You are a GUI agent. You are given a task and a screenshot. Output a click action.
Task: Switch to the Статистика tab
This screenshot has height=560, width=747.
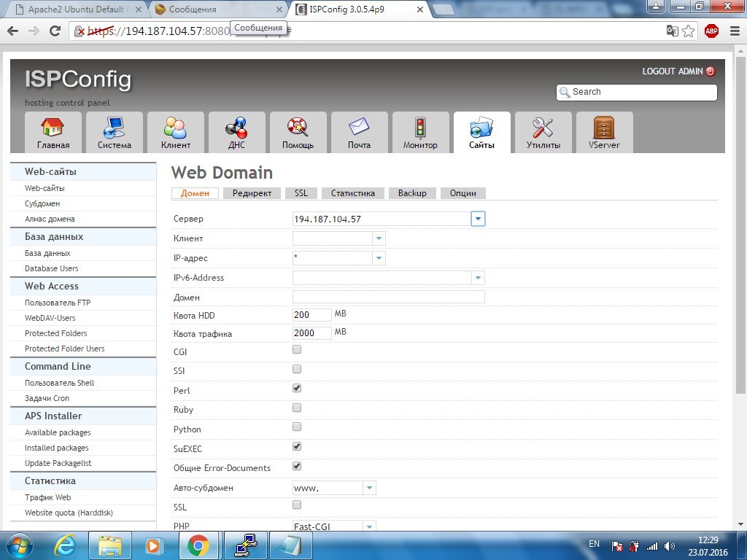pos(353,192)
